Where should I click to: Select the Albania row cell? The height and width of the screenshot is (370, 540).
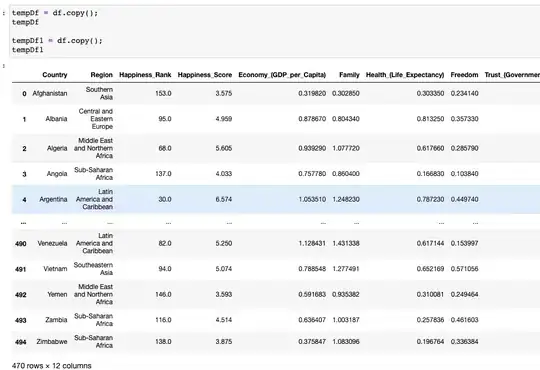[x=56, y=119]
